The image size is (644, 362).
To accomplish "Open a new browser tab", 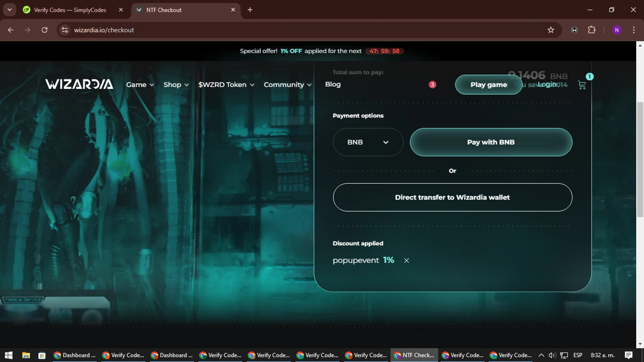I will [x=250, y=10].
